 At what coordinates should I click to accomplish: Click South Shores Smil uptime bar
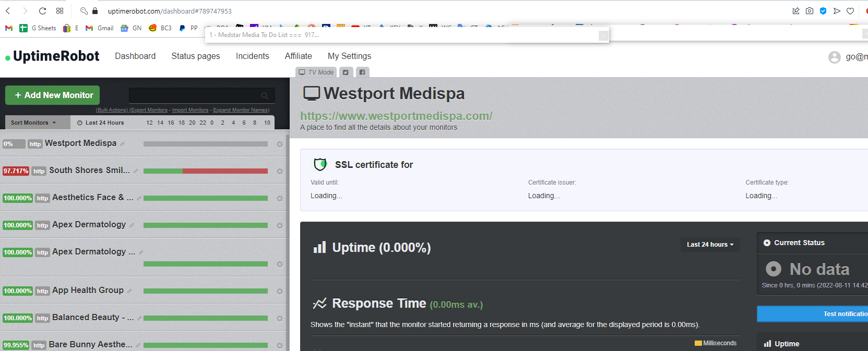(206, 171)
